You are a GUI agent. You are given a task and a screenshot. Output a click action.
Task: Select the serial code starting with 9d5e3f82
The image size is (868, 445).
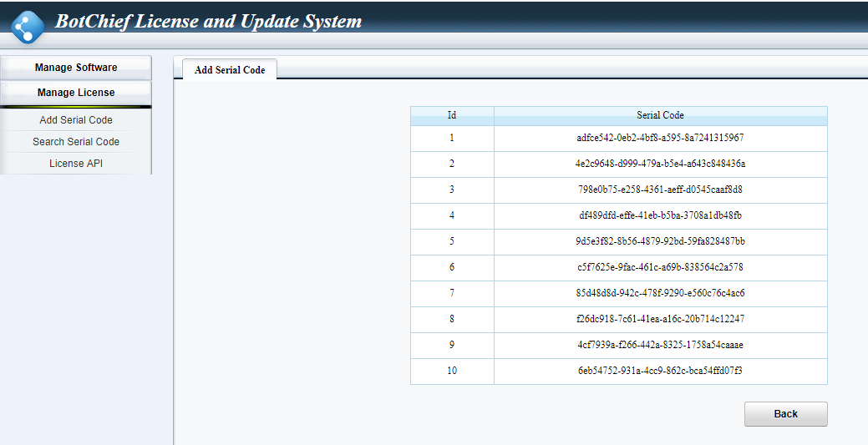(660, 241)
